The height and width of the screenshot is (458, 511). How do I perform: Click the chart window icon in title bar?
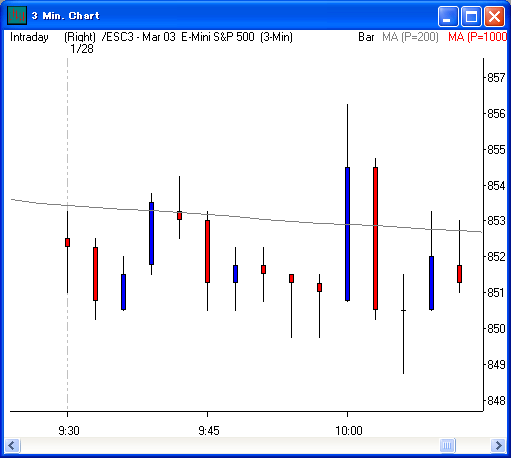tap(17, 15)
